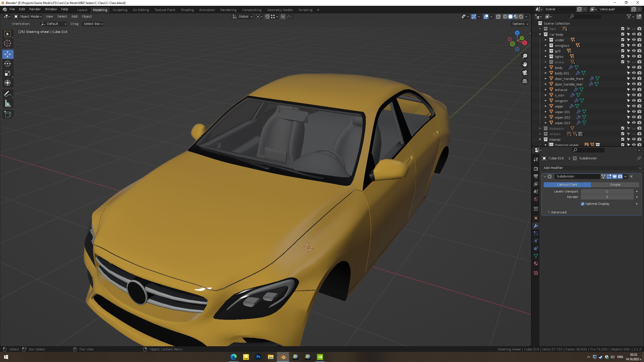Switch to rendered viewport shading
This screenshot has width=644, height=362.
pos(521,17)
